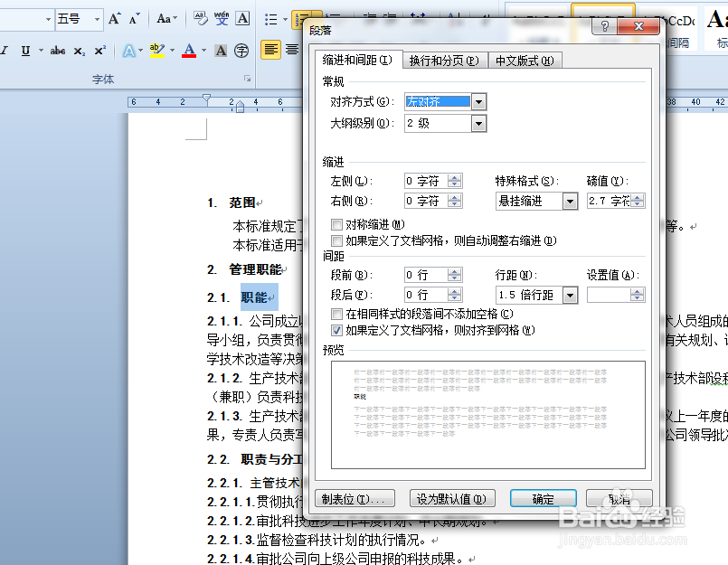This screenshot has height=565, width=728.
Task: Open the 行距 dropdown
Action: tap(570, 295)
